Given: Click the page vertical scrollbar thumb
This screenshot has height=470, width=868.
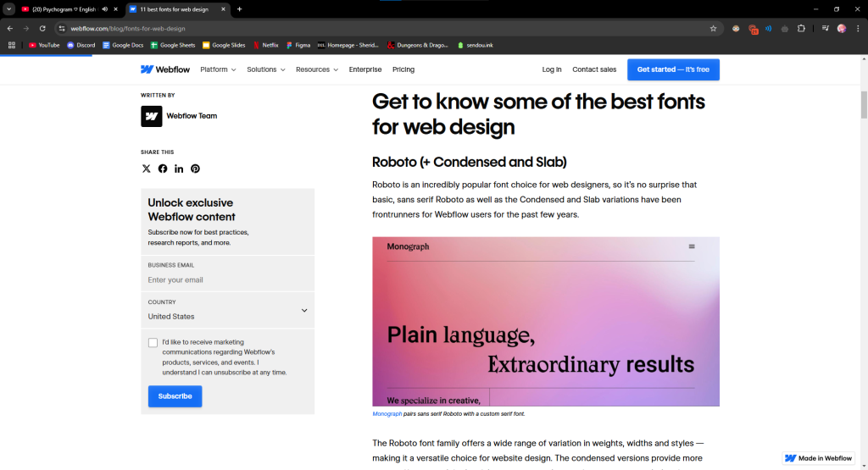Looking at the screenshot, I should point(864,104).
